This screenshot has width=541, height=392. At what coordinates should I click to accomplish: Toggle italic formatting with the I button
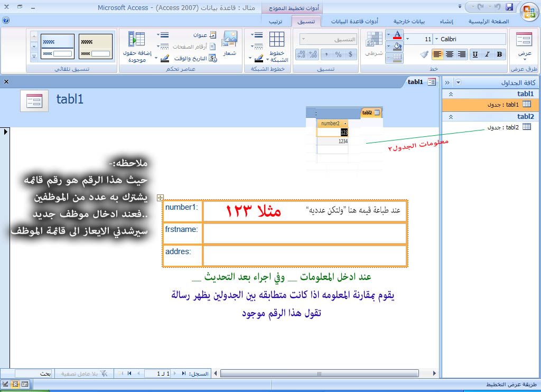click(487, 54)
